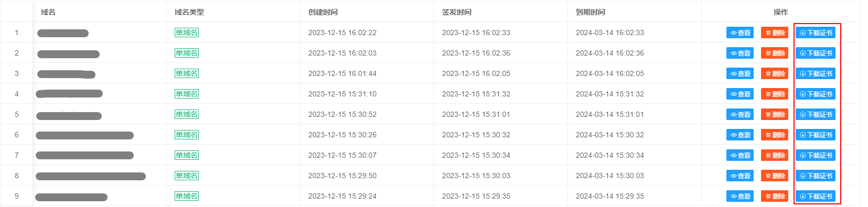This screenshot has height=207, width=868.
Task: Click the 域名类型 column header
Action: click(189, 12)
